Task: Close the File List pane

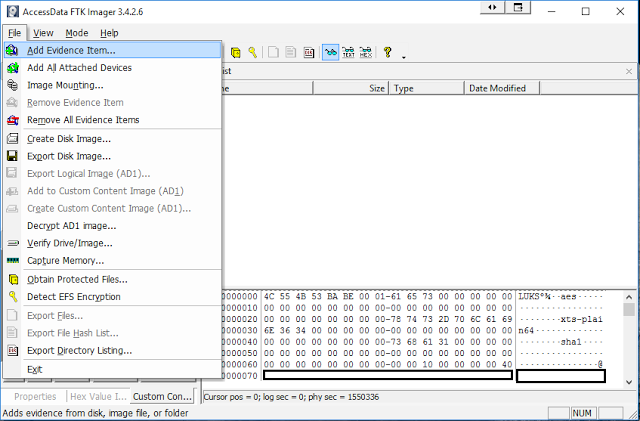Action: coord(629,71)
